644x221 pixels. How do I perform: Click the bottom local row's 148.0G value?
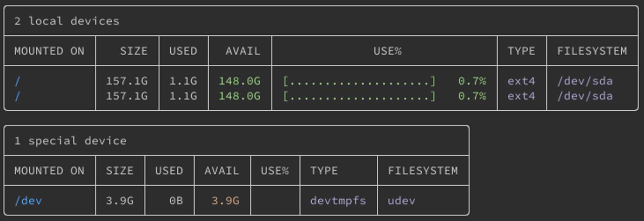(x=239, y=96)
